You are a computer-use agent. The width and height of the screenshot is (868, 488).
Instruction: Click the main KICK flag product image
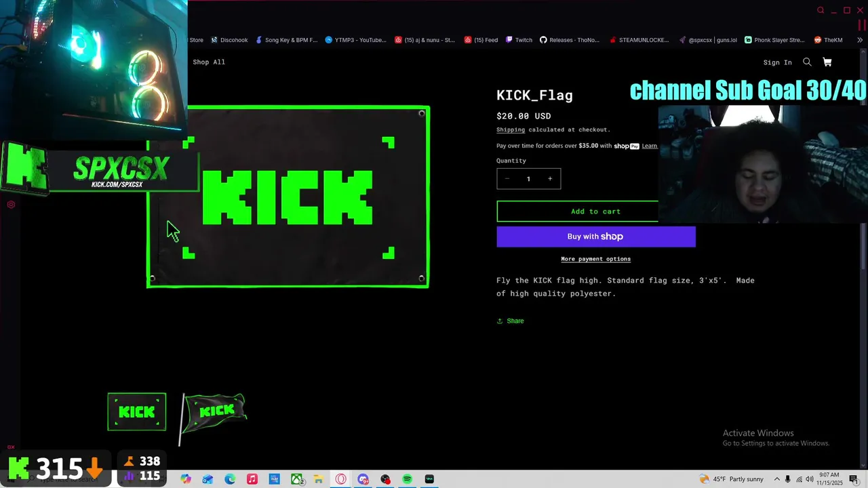(288, 197)
